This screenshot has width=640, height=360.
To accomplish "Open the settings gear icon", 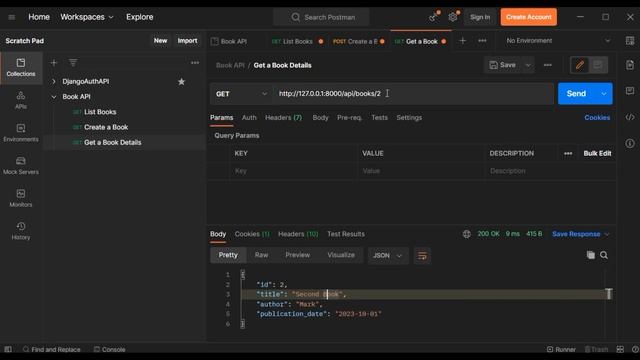I will point(453,17).
